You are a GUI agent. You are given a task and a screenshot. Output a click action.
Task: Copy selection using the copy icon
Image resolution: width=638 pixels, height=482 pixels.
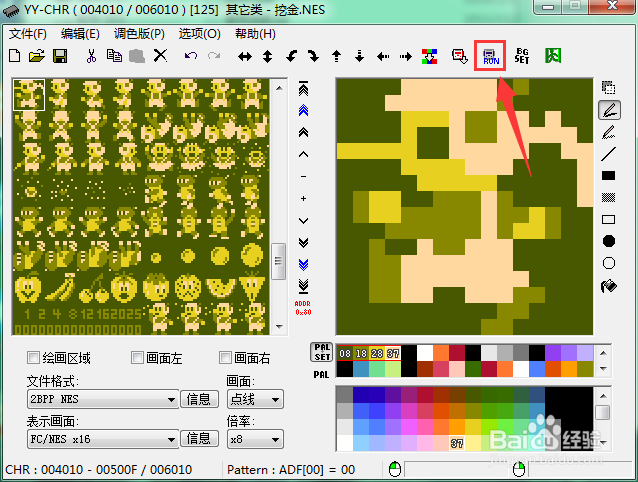[x=114, y=56]
